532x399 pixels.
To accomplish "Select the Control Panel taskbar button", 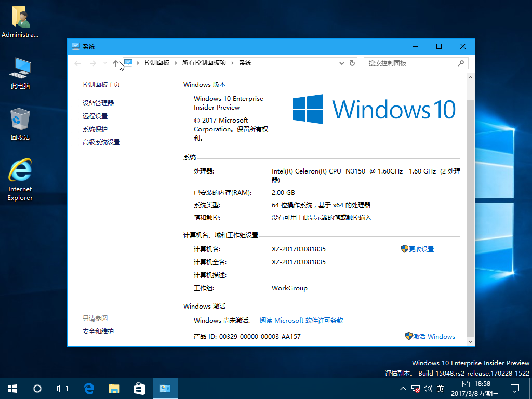I will 165,389.
